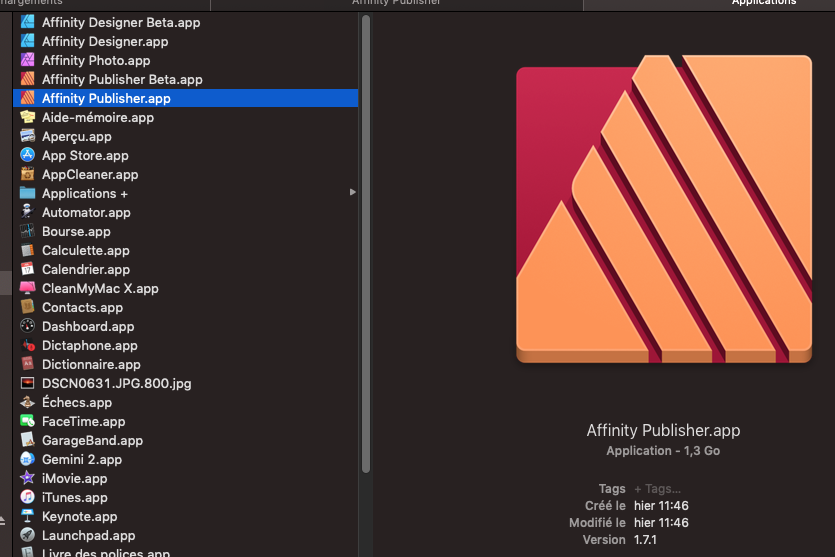
Task: Click the Aperçu.app icon
Action: [x=27, y=136]
